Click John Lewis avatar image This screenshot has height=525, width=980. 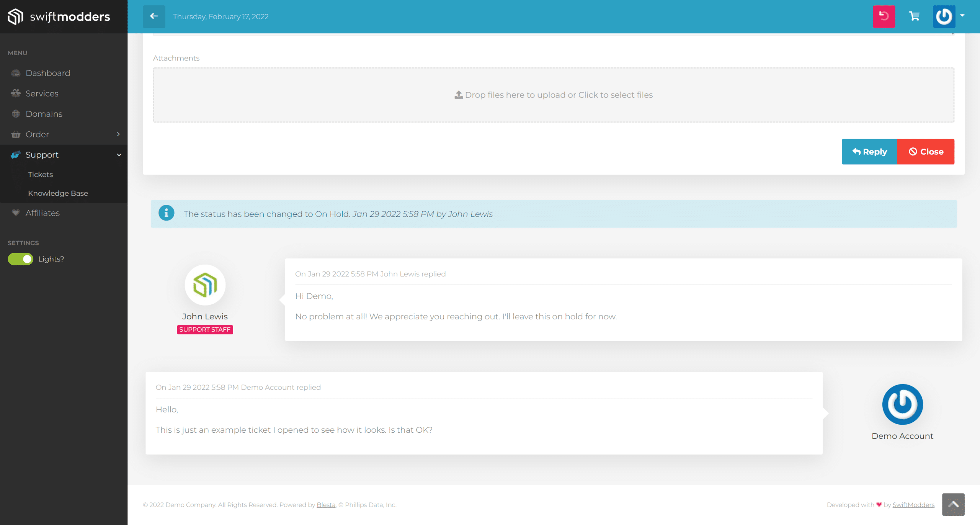205,285
